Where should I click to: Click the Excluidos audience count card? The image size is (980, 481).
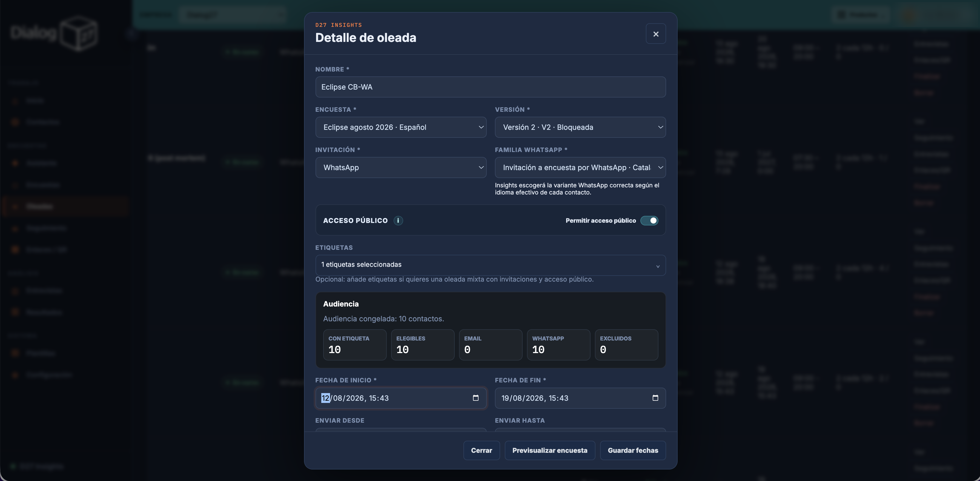coord(626,345)
